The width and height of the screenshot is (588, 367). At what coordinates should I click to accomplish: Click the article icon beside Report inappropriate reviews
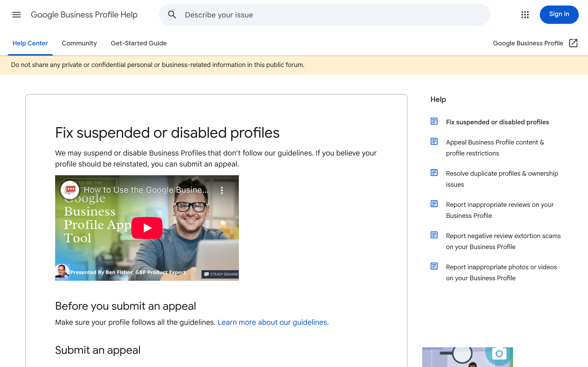coord(434,204)
